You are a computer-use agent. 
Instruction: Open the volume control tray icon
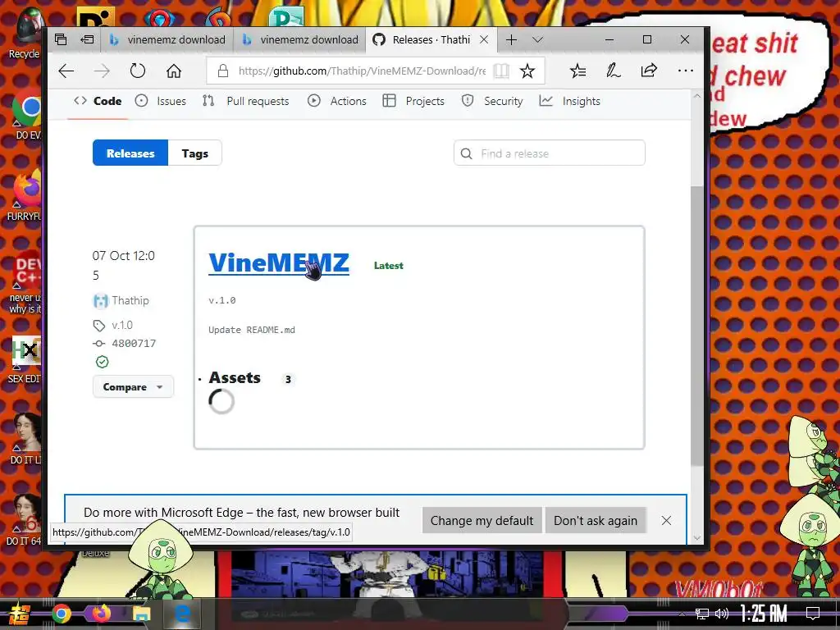click(x=722, y=614)
